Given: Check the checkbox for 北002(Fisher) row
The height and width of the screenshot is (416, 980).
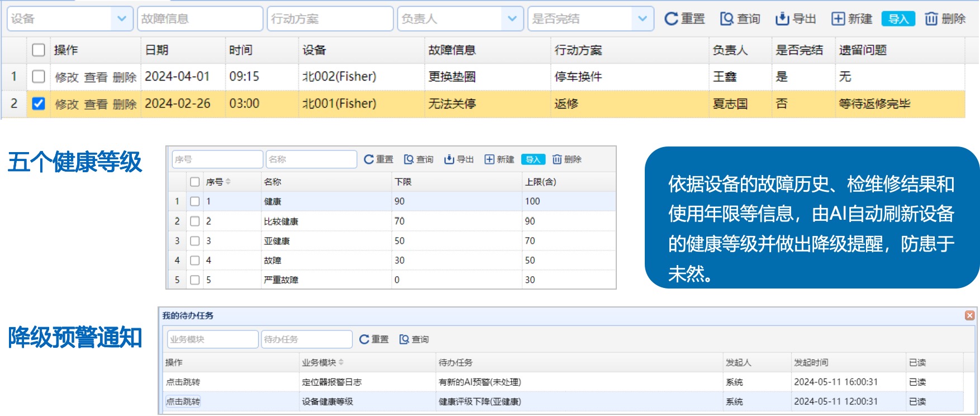Looking at the screenshot, I should 39,77.
